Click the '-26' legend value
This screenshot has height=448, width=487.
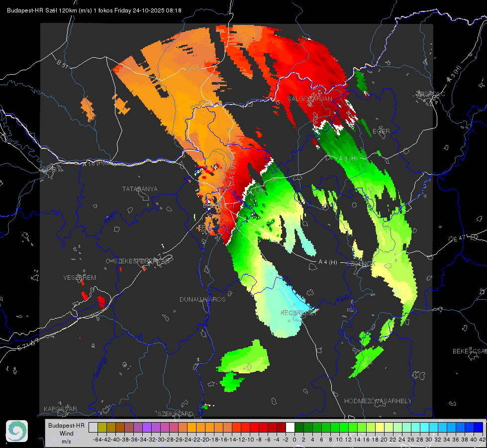click(178, 440)
